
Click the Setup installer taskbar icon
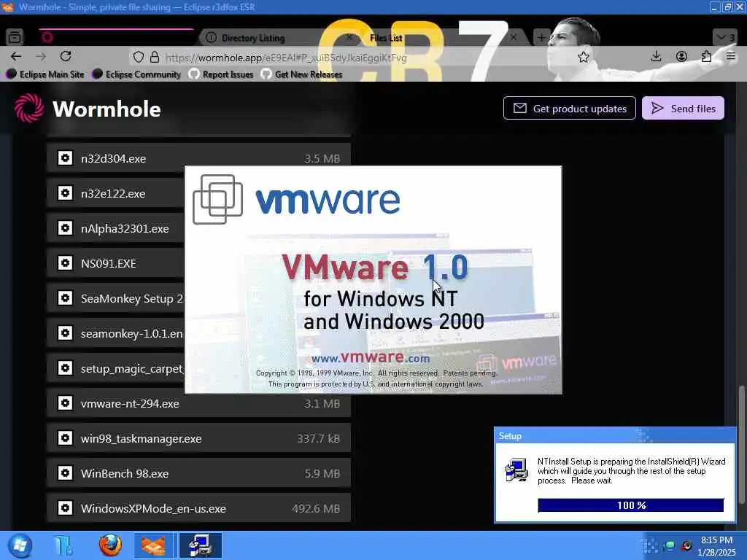(x=200, y=545)
